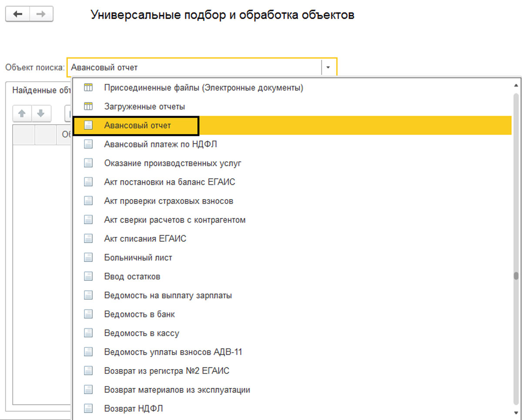Select Ведомость в банк entry
This screenshot has width=522, height=420.
[139, 314]
